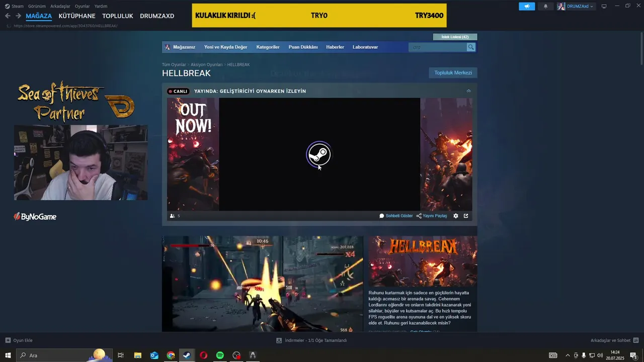Open Laboratuvar
The height and width of the screenshot is (362, 644).
[365, 47]
